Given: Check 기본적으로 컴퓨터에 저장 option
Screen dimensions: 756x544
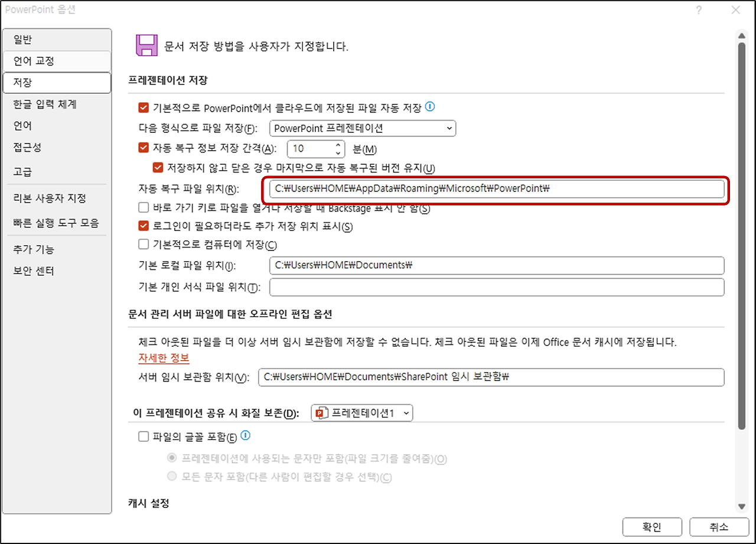Looking at the screenshot, I should pyautogui.click(x=143, y=244).
